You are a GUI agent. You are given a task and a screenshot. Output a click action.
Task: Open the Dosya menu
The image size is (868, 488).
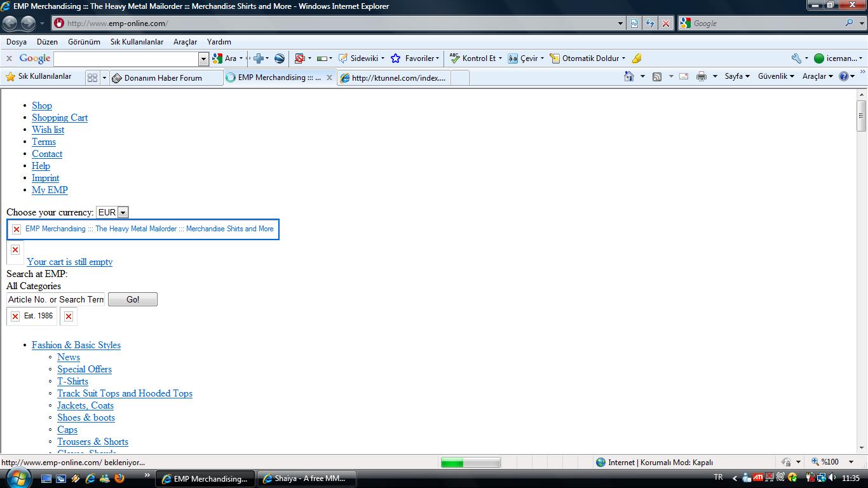17,42
